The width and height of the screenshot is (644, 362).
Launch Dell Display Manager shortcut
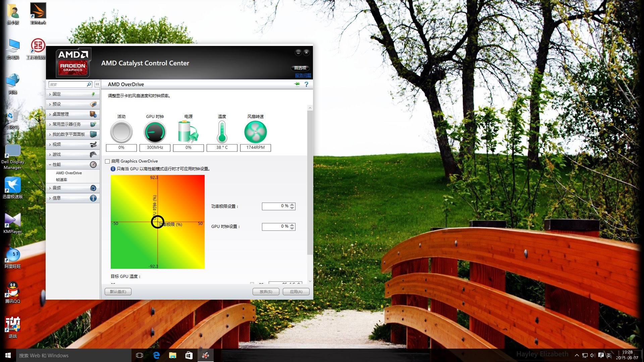coord(13,157)
